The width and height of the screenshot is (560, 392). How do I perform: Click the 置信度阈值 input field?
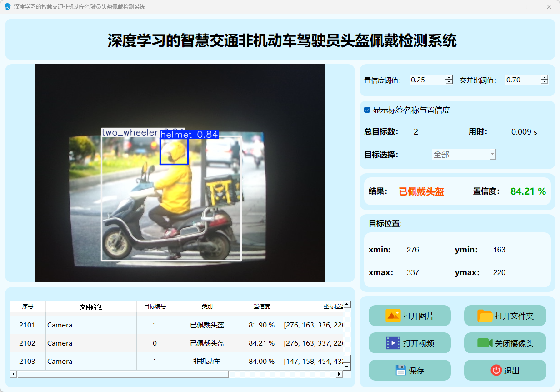(x=426, y=80)
